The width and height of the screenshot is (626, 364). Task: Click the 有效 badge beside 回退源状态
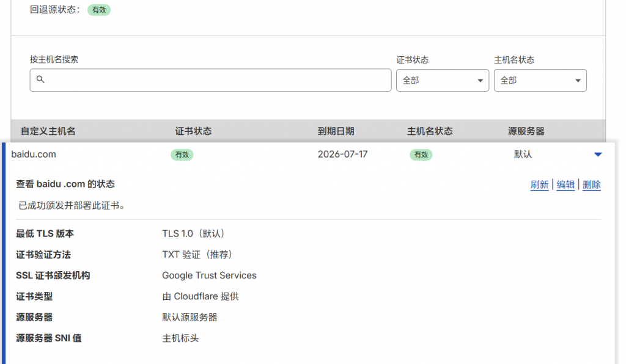click(x=98, y=10)
